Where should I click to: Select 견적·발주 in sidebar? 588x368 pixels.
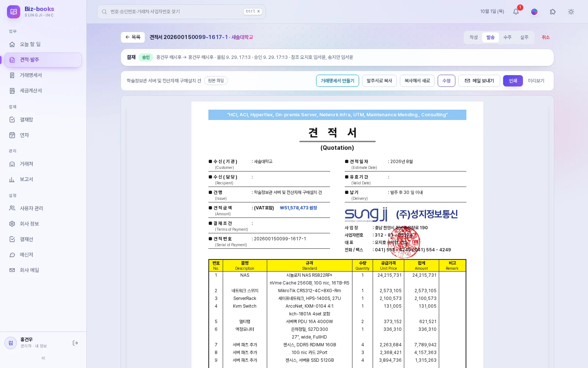click(x=43, y=60)
